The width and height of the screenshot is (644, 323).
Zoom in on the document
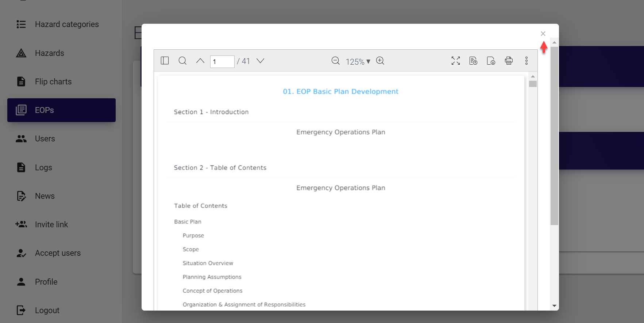(x=380, y=61)
